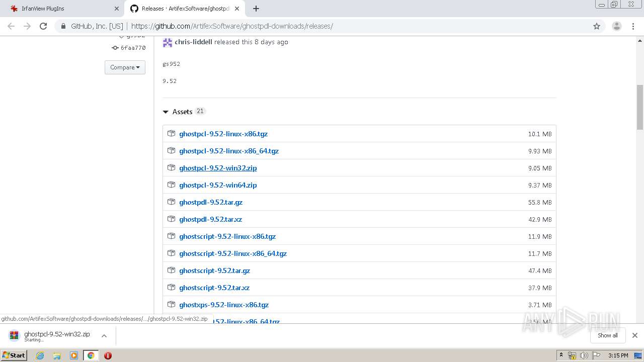Click the network tray icon

[572, 355]
